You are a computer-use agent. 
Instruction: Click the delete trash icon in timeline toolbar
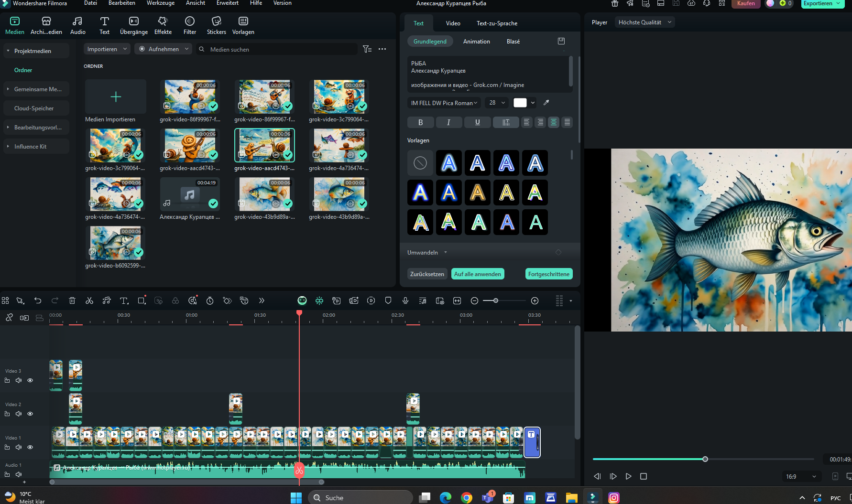pos(72,300)
